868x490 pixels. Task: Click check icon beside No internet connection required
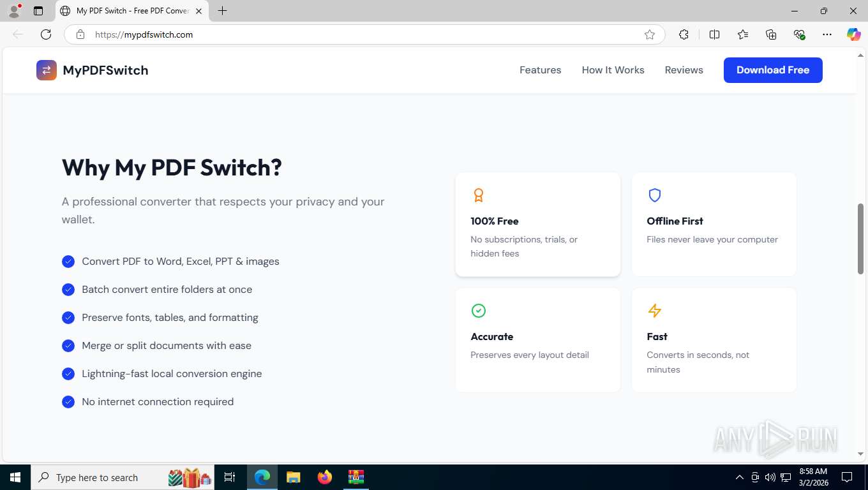pyautogui.click(x=68, y=402)
